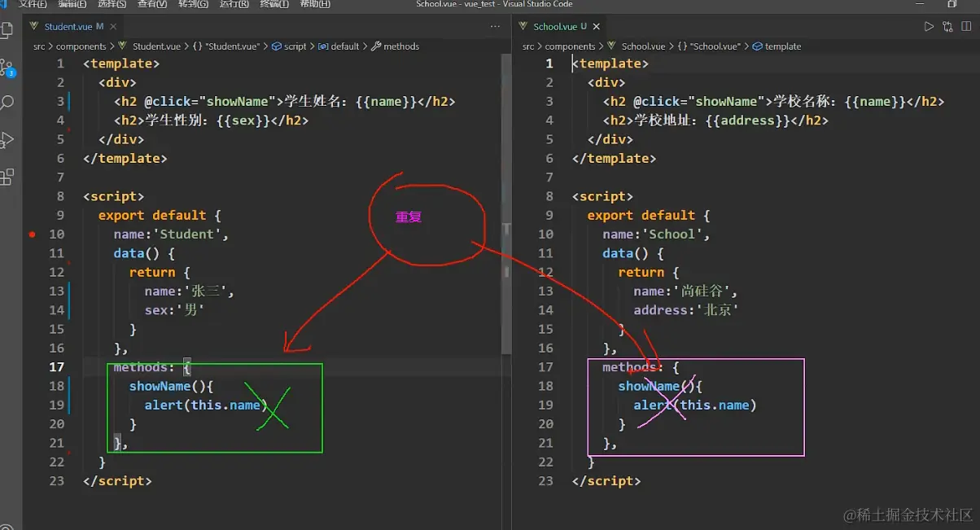Click "address:'北京'" in School.vue

click(686, 310)
